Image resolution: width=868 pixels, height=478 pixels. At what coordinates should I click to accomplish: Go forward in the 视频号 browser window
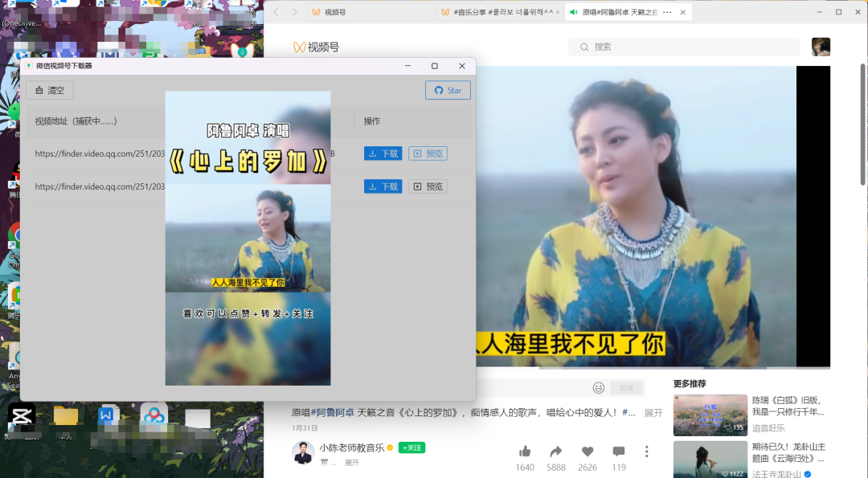[x=294, y=11]
